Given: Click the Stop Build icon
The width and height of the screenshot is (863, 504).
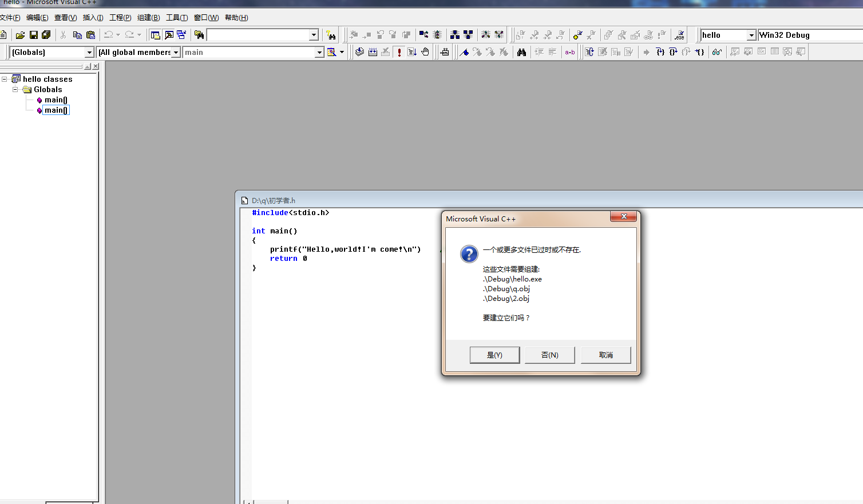Looking at the screenshot, I should (x=386, y=52).
